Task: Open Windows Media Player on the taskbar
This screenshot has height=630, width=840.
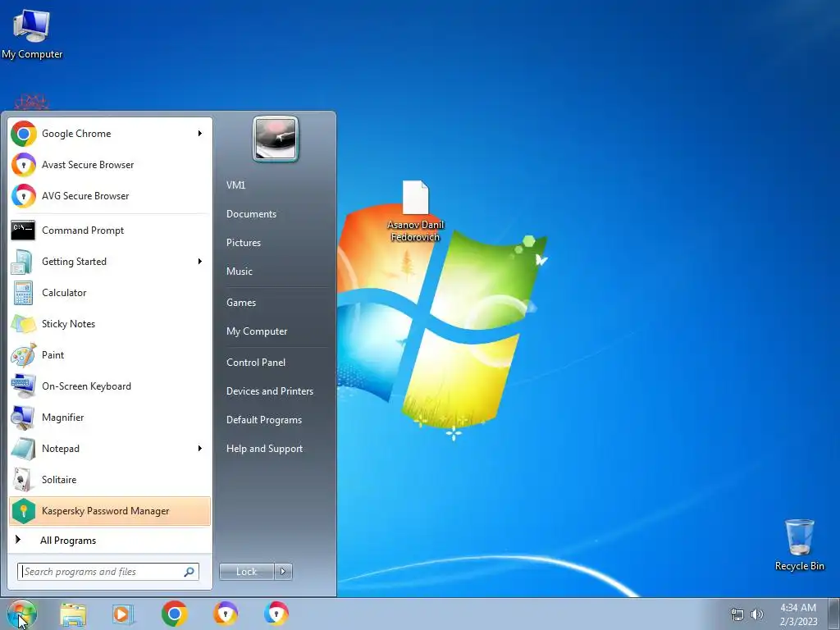Action: tap(123, 614)
